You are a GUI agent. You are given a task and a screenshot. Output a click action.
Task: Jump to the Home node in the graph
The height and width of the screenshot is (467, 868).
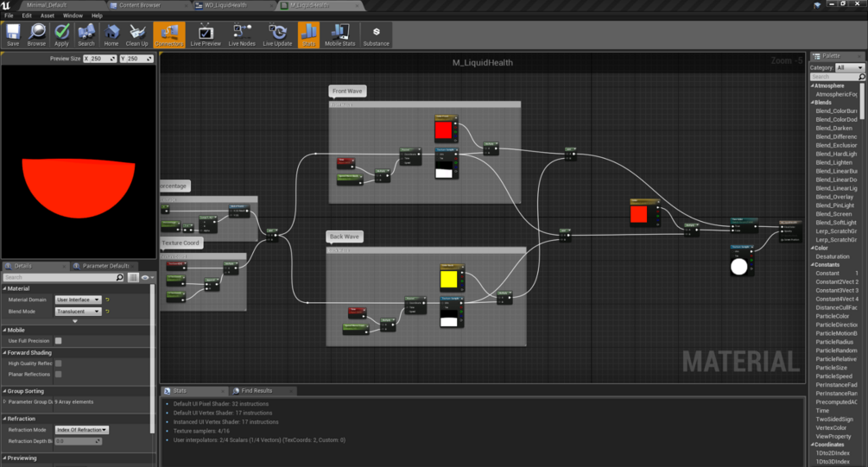pos(111,35)
